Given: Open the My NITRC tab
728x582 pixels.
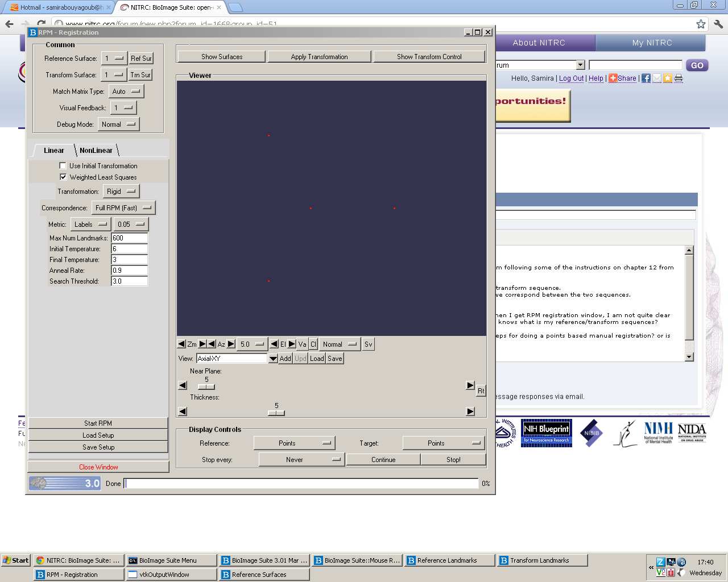Looking at the screenshot, I should [x=652, y=43].
